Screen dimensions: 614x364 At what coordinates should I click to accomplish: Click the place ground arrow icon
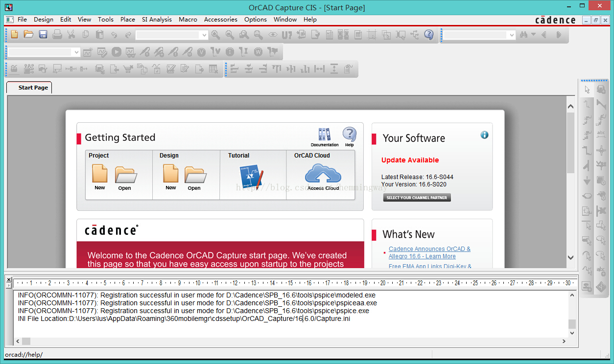587,181
